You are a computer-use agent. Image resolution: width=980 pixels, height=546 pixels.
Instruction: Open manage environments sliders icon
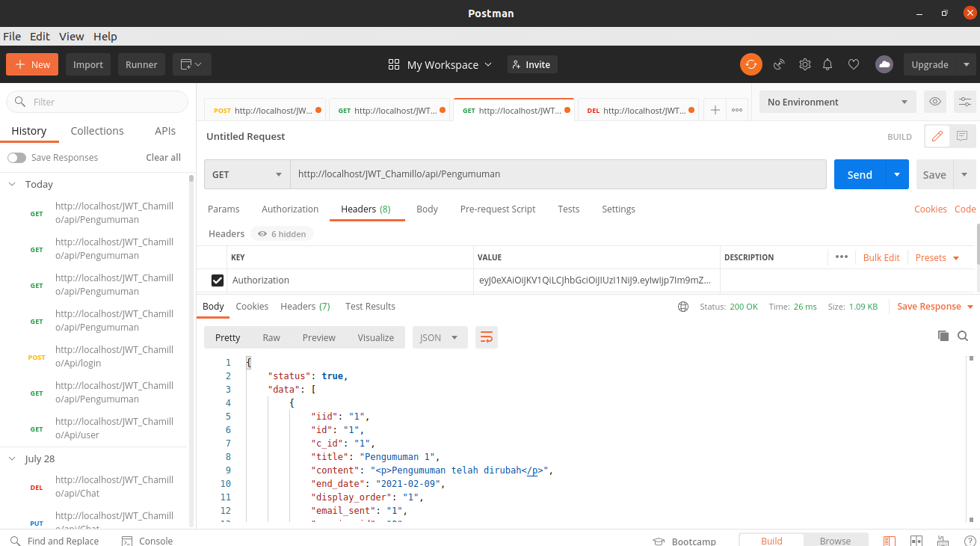coord(965,102)
